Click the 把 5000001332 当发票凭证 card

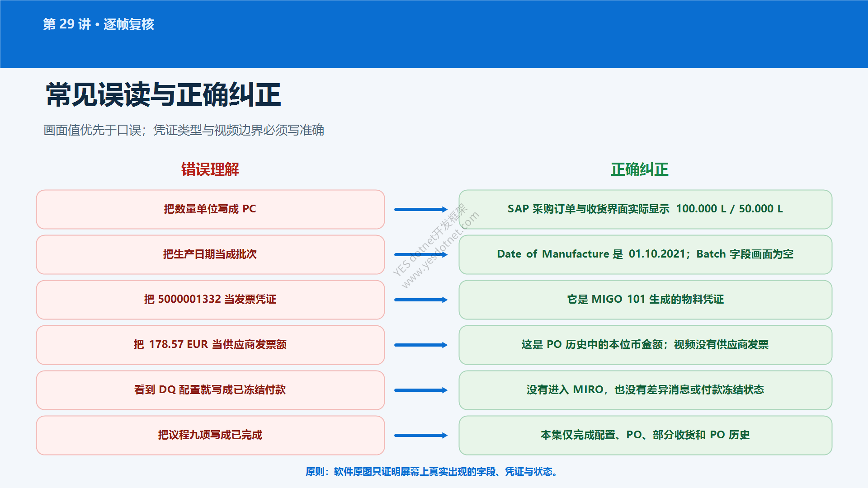click(x=210, y=300)
